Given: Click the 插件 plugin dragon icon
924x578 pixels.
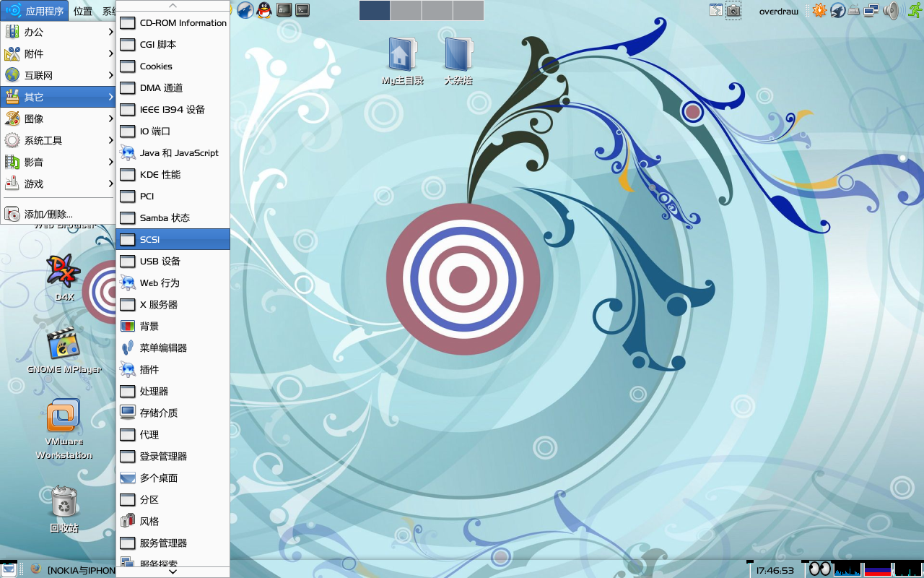Looking at the screenshot, I should point(128,369).
